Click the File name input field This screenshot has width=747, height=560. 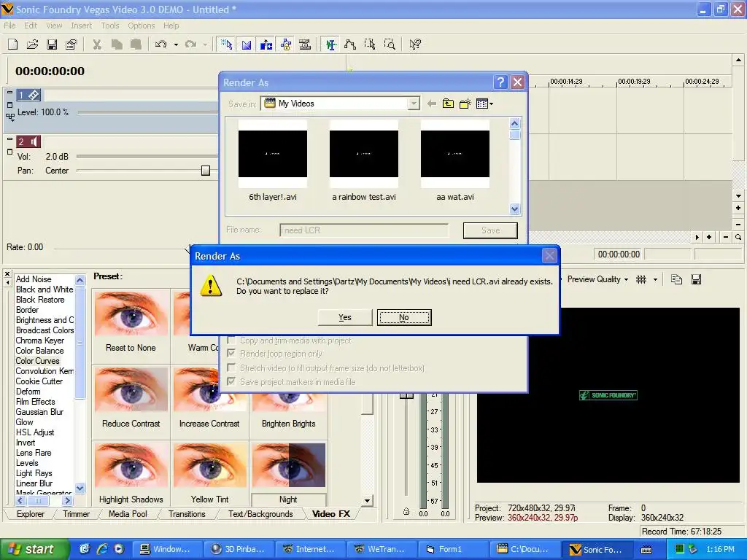click(x=364, y=230)
